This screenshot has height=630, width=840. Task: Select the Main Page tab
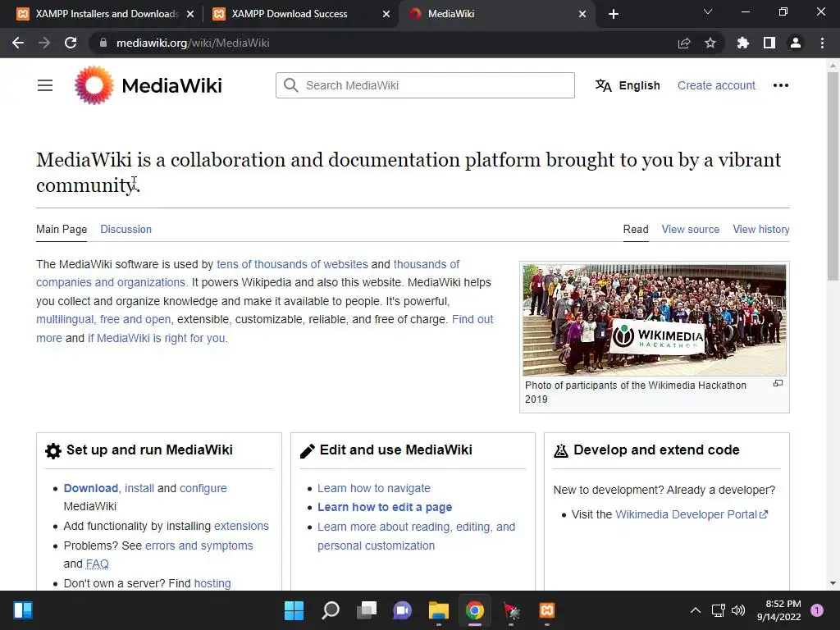pyautogui.click(x=62, y=230)
